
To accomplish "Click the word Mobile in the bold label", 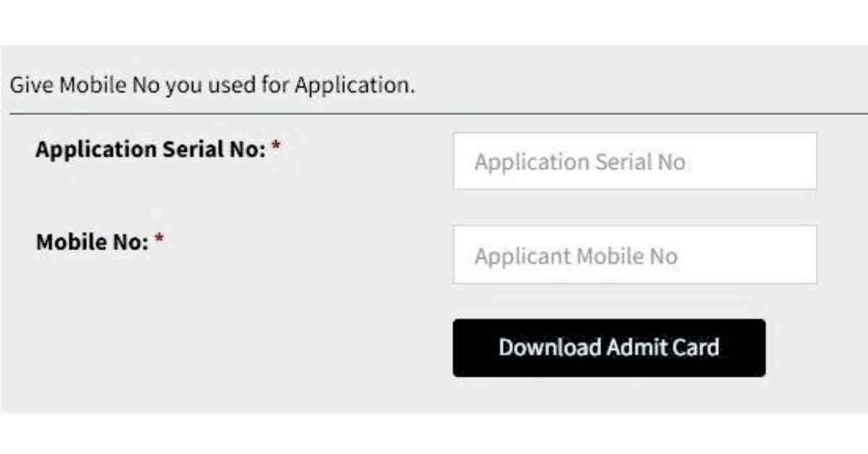I will [x=64, y=241].
